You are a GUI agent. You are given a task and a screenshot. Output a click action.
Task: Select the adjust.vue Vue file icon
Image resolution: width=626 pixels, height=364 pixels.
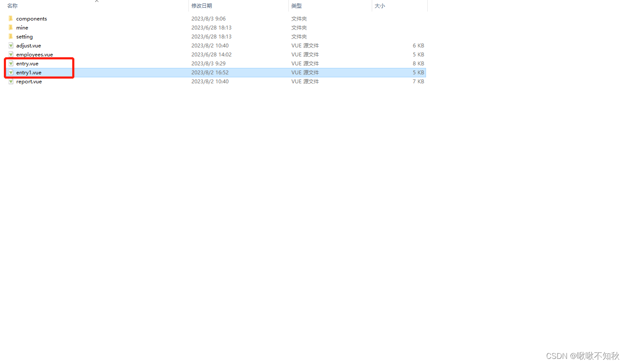[x=10, y=45]
